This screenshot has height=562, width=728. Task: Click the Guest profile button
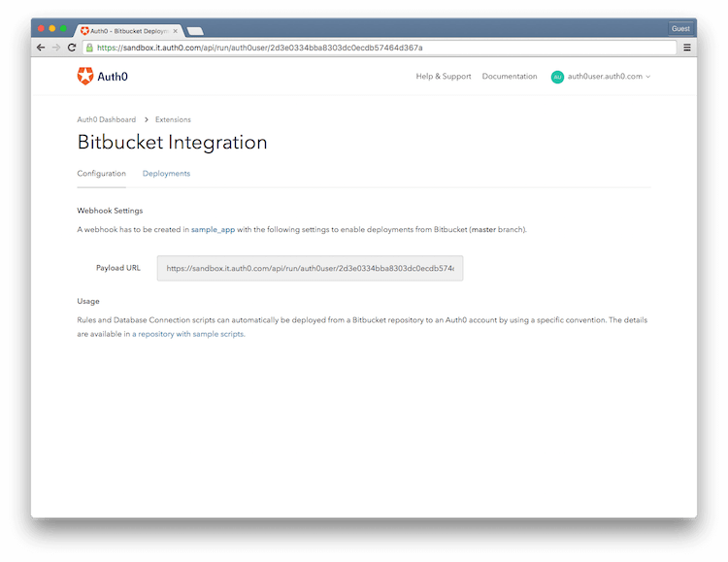(680, 28)
